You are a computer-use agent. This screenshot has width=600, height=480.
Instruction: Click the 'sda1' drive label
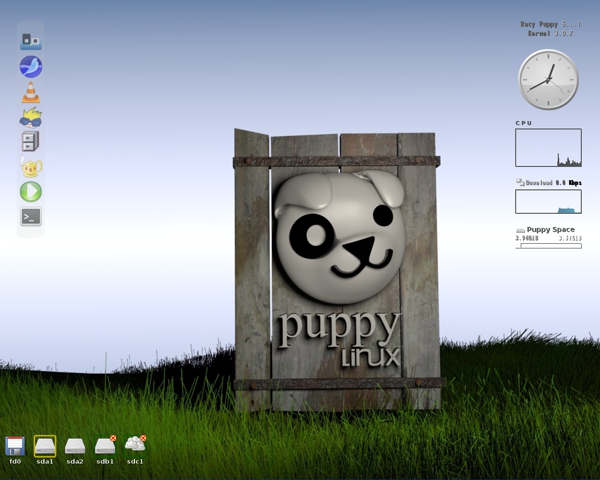[45, 462]
